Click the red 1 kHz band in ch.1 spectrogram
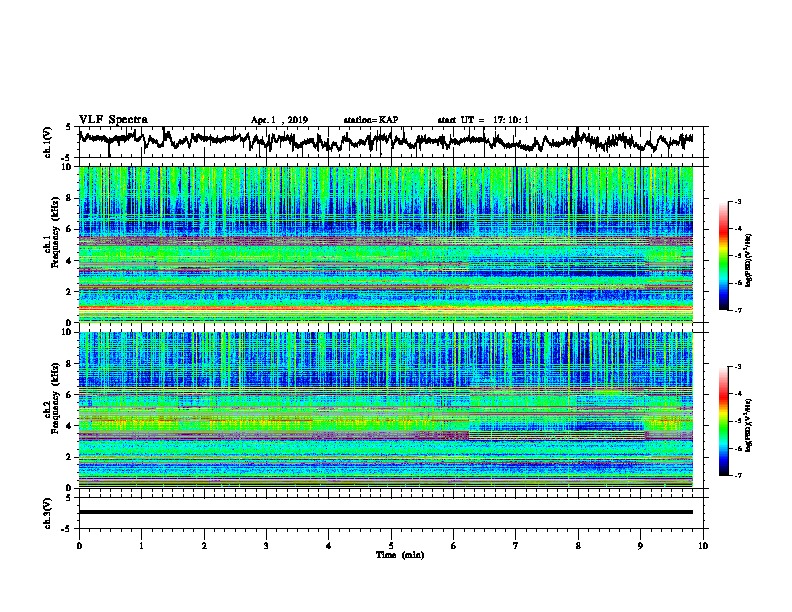This screenshot has height=612, width=792. (386, 308)
